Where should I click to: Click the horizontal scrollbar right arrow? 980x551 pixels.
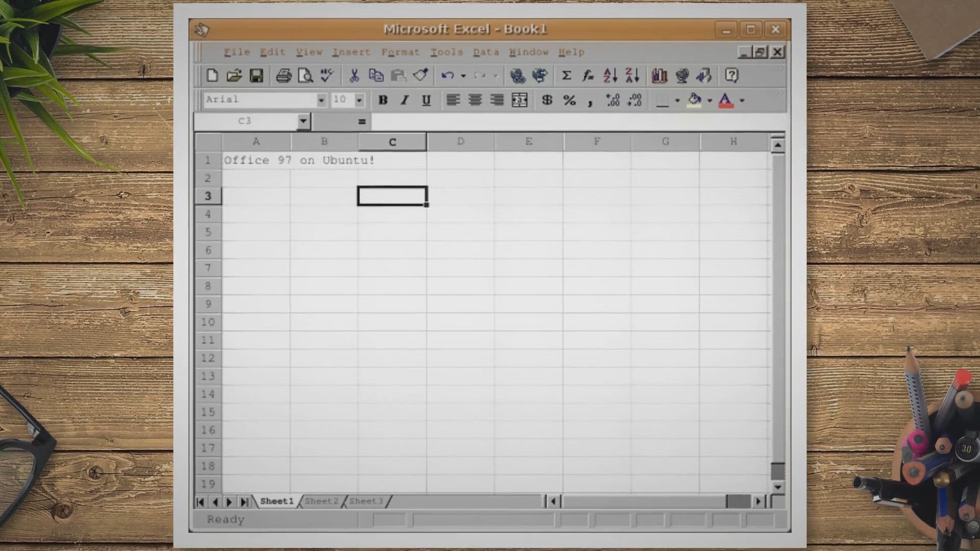758,502
